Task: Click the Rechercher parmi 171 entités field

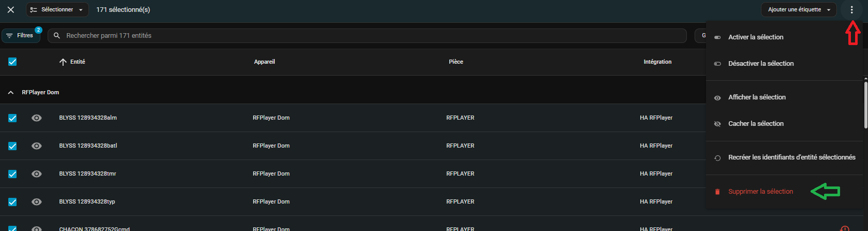Action: tap(362, 36)
